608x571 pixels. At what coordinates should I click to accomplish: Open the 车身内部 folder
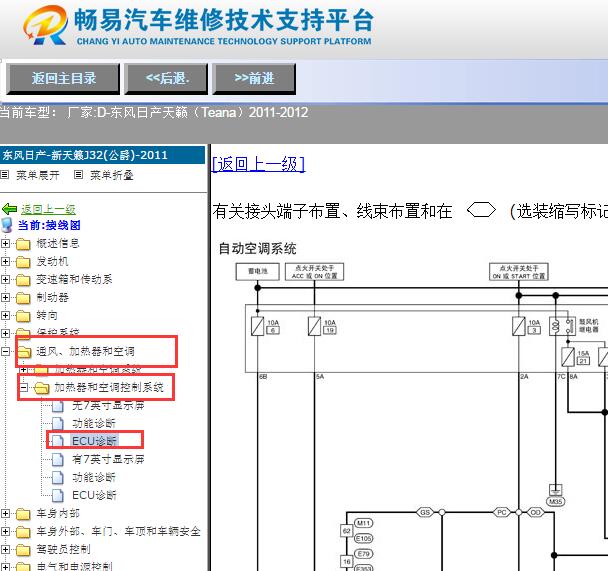[58, 514]
